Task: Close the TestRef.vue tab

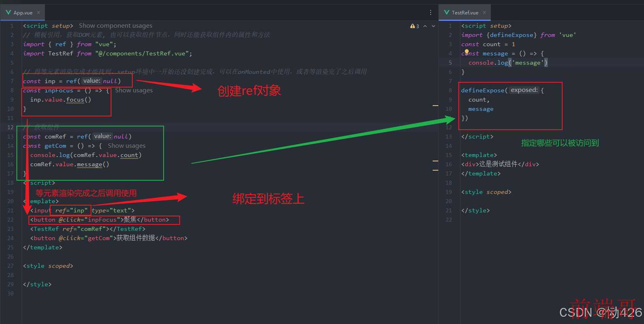Action: [484, 12]
